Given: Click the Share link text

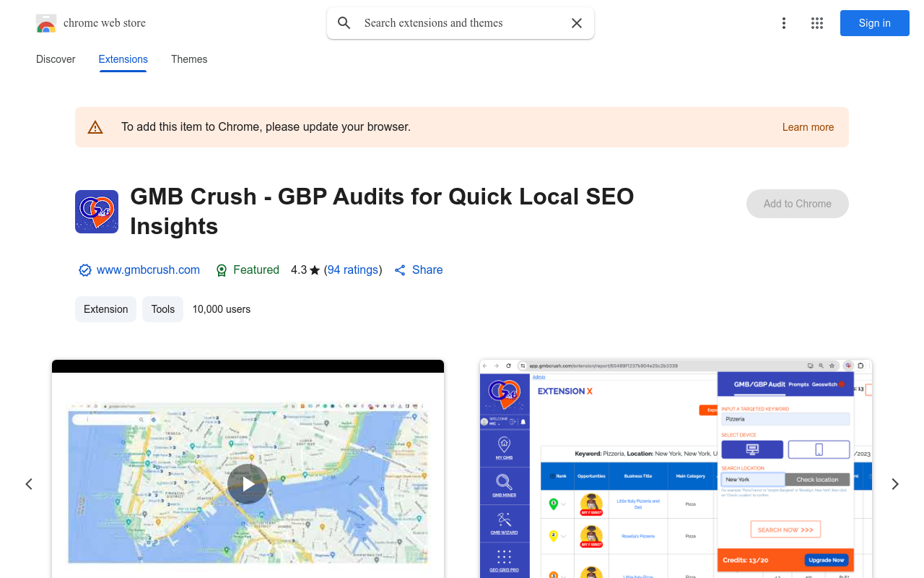Looking at the screenshot, I should click(x=427, y=269).
